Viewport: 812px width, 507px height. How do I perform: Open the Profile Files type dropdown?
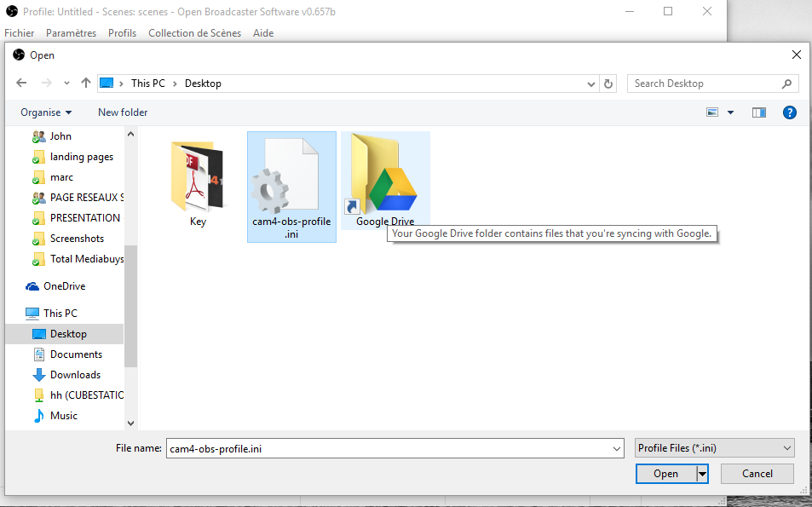(x=714, y=448)
